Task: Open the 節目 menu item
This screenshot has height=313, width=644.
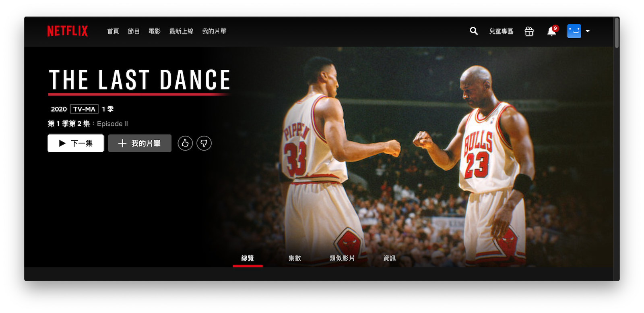Action: (134, 31)
